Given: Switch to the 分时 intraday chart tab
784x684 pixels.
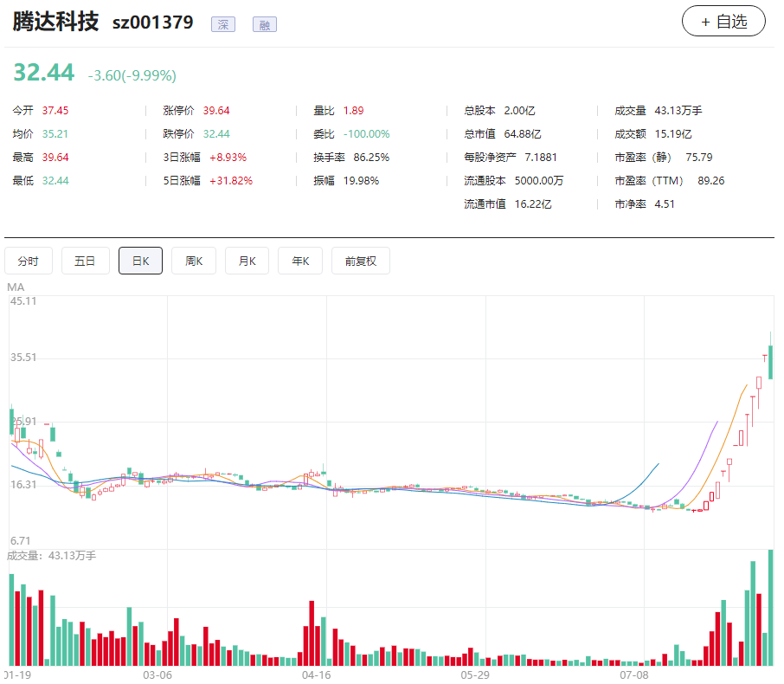Looking at the screenshot, I should click(28, 261).
